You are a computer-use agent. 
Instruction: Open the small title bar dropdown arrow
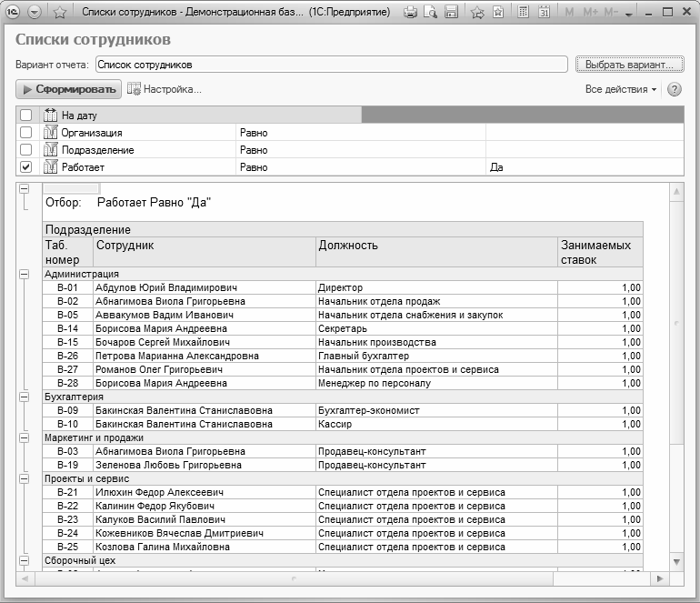629,15
